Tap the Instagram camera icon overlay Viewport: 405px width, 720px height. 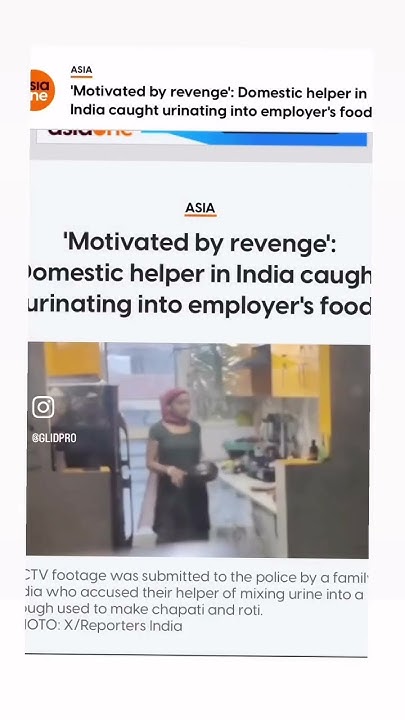[43, 407]
